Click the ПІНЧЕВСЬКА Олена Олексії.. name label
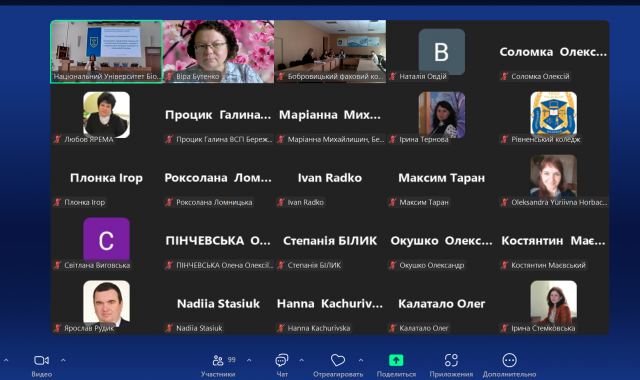Viewport: 640px width, 380px height. pyautogui.click(x=224, y=265)
